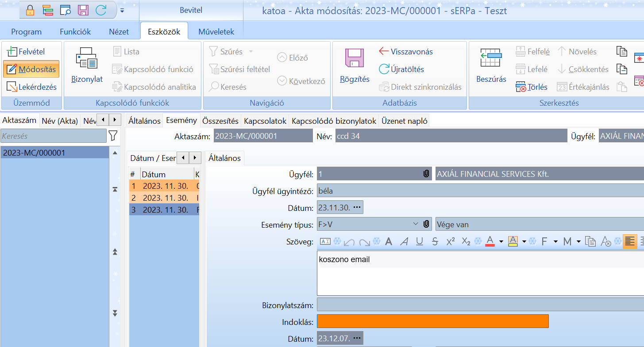Reload data with Újratöltés
644x347 pixels.
click(x=401, y=69)
